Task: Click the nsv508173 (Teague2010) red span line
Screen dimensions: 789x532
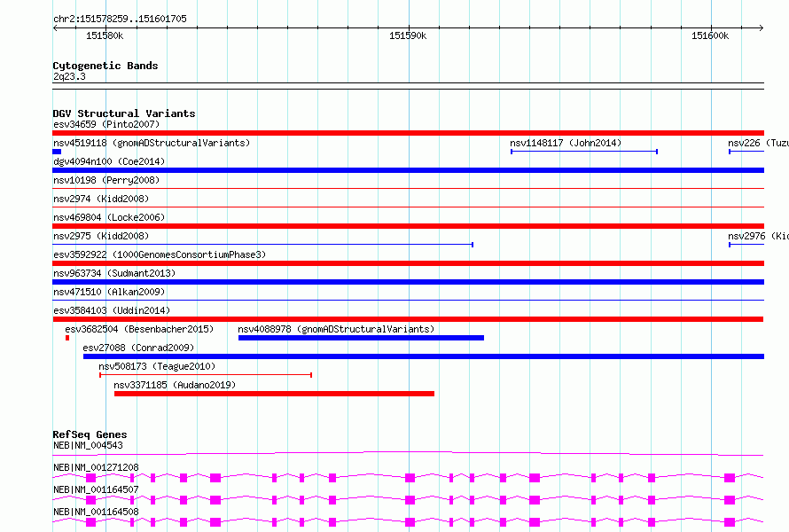Action: tap(206, 375)
